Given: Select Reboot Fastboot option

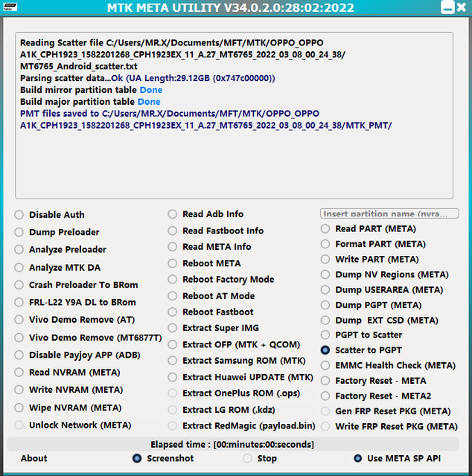Looking at the screenshot, I should (x=172, y=312).
